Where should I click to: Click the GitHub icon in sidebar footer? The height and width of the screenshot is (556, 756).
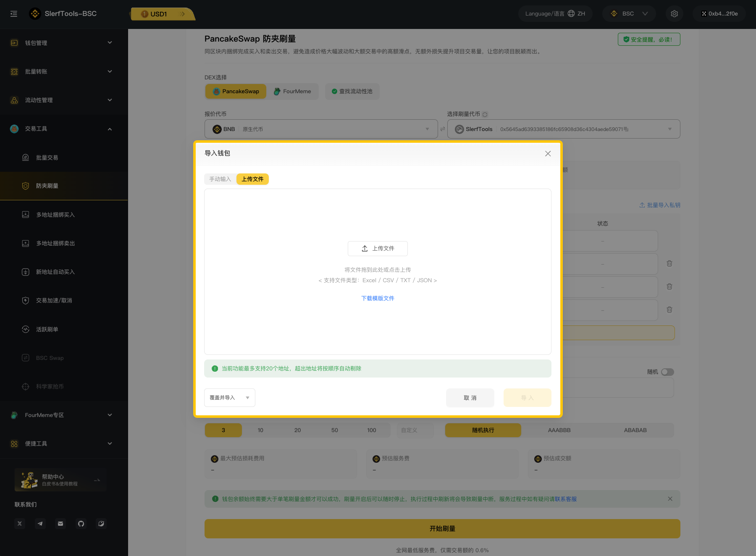[81, 524]
